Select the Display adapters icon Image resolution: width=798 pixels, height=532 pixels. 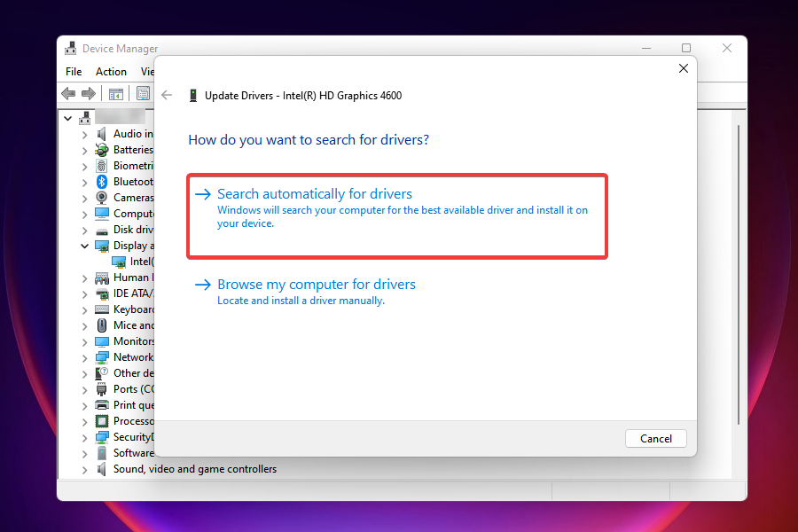pyautogui.click(x=102, y=246)
